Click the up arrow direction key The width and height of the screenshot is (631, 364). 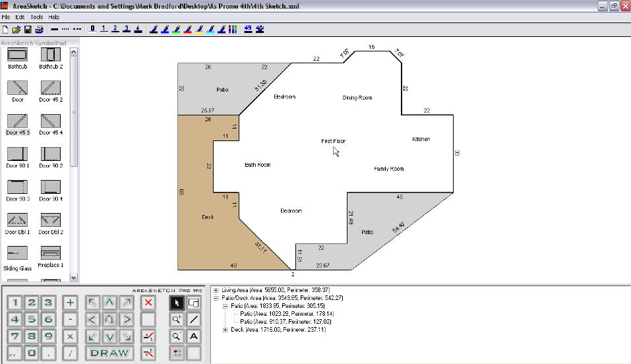point(109,303)
